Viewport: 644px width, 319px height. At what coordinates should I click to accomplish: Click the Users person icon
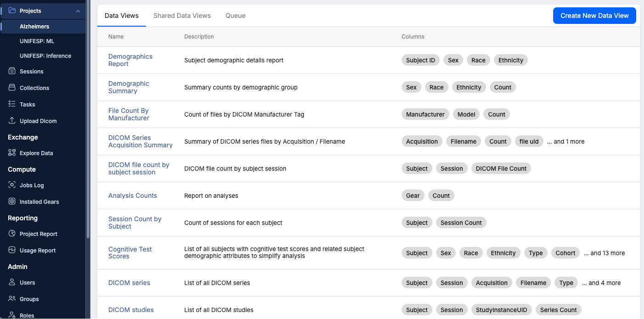tap(12, 282)
